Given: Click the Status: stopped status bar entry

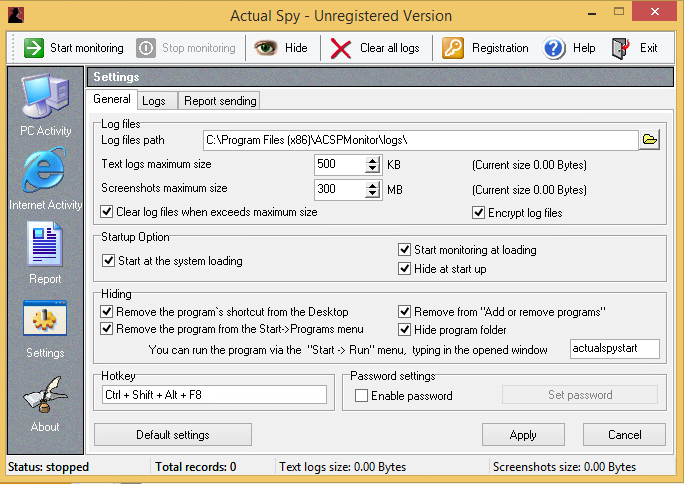Looking at the screenshot, I should (48, 467).
